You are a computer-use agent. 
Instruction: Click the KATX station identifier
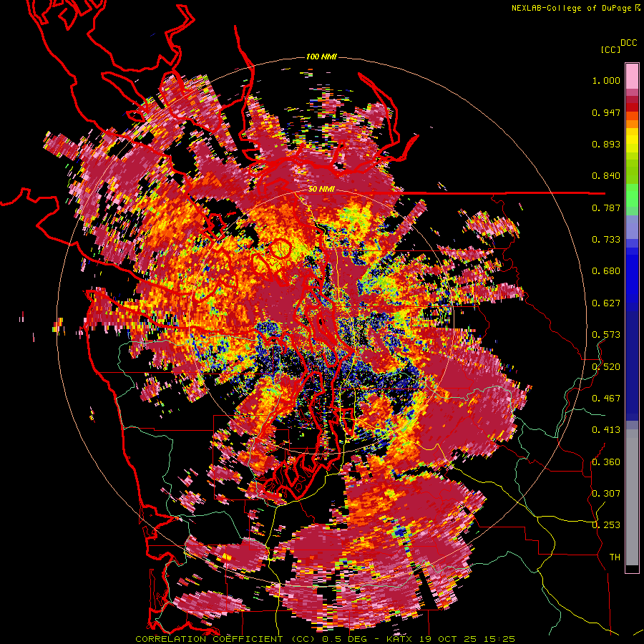[x=399, y=639]
